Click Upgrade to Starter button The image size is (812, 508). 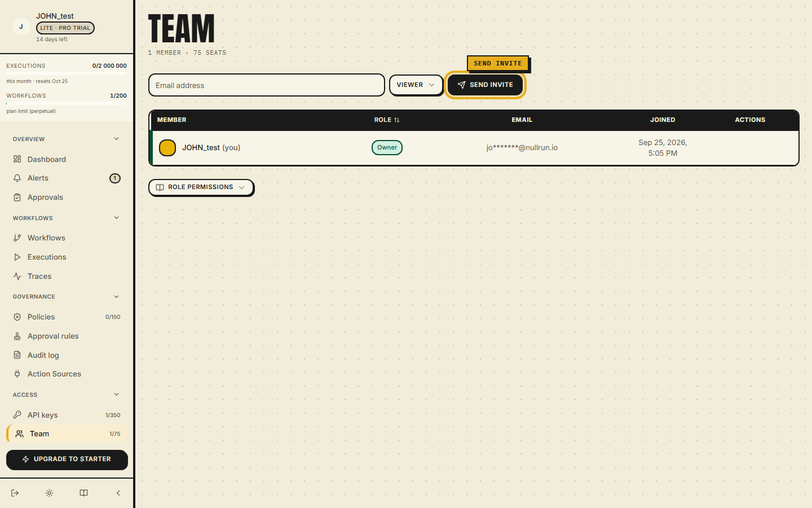(67, 459)
